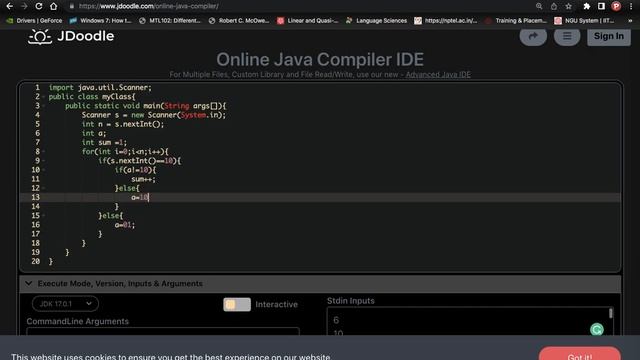Click the 'int a;' declaration on line 6
The image size is (640, 360).
tap(94, 133)
